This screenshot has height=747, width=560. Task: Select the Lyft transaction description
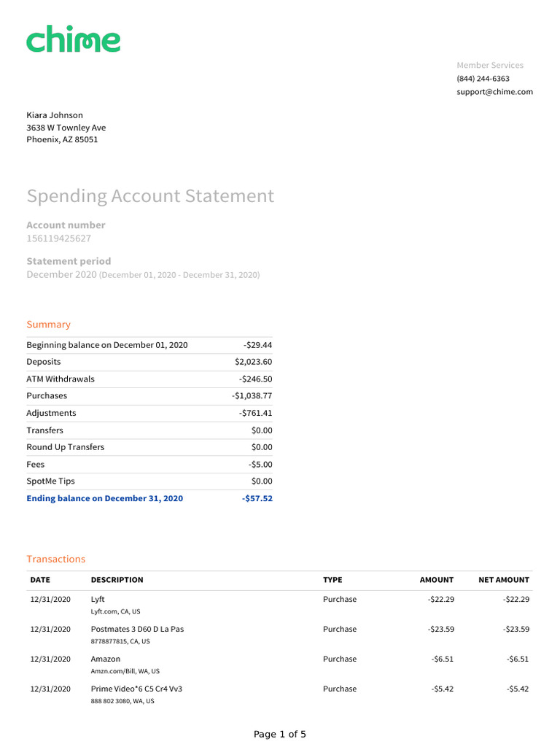pos(98,600)
